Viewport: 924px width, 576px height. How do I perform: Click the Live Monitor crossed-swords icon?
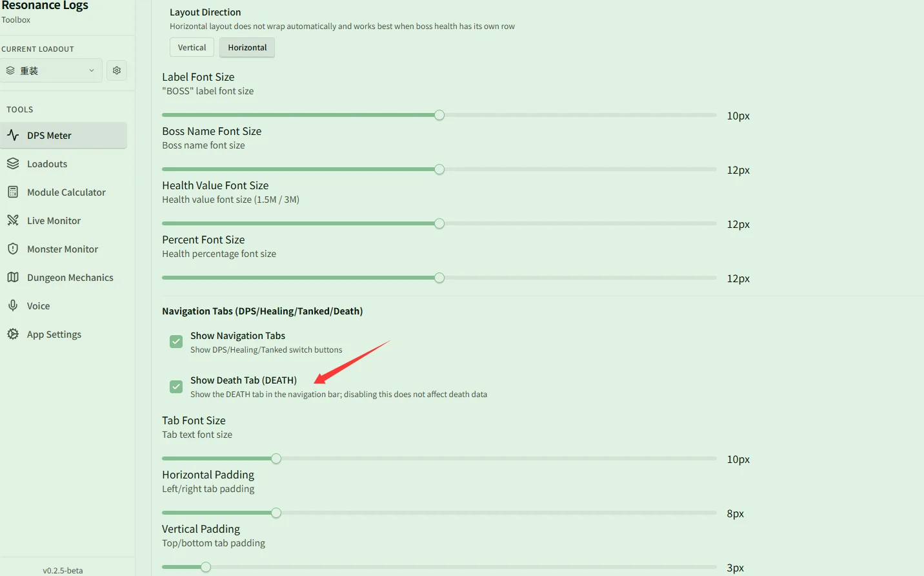(x=13, y=220)
